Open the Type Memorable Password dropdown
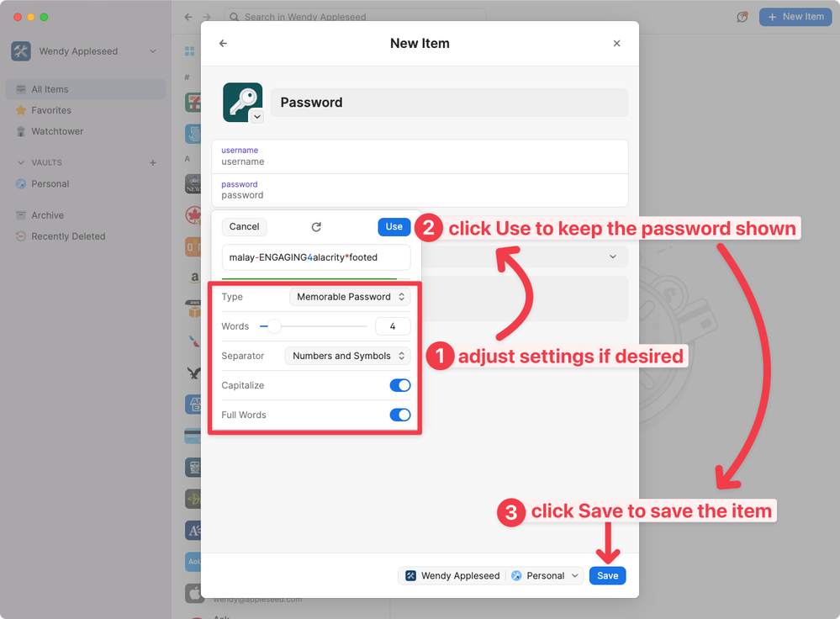Screen dimensions: 840x619 click(350, 297)
